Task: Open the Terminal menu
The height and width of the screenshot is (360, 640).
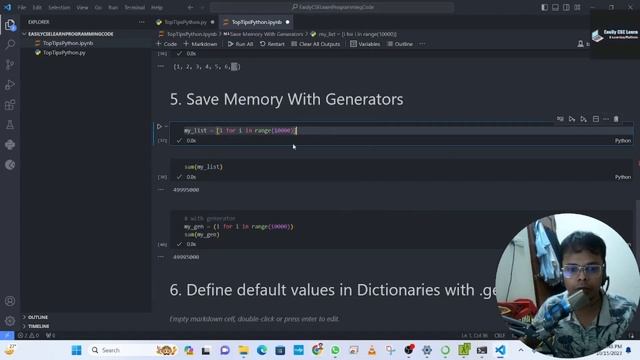Action: click(134, 7)
